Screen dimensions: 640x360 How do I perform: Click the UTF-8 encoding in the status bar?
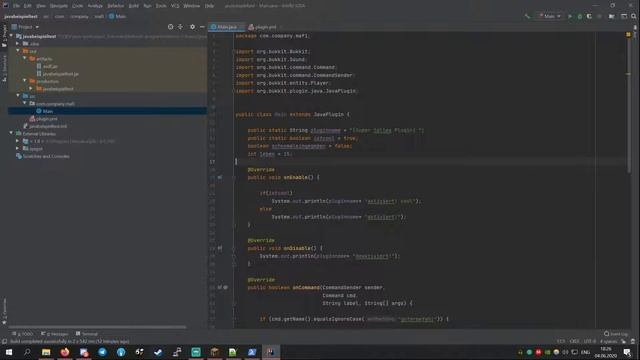(x=590, y=341)
